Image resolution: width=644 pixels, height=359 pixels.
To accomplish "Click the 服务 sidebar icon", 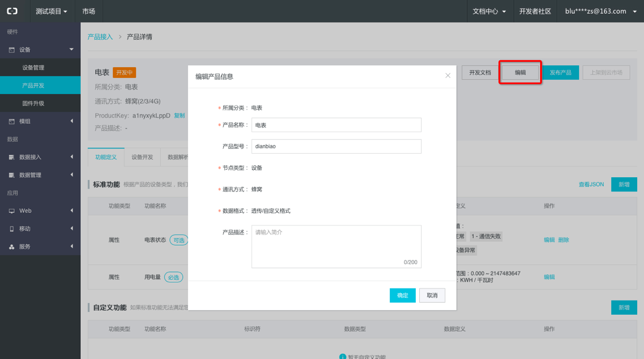I will (11, 247).
